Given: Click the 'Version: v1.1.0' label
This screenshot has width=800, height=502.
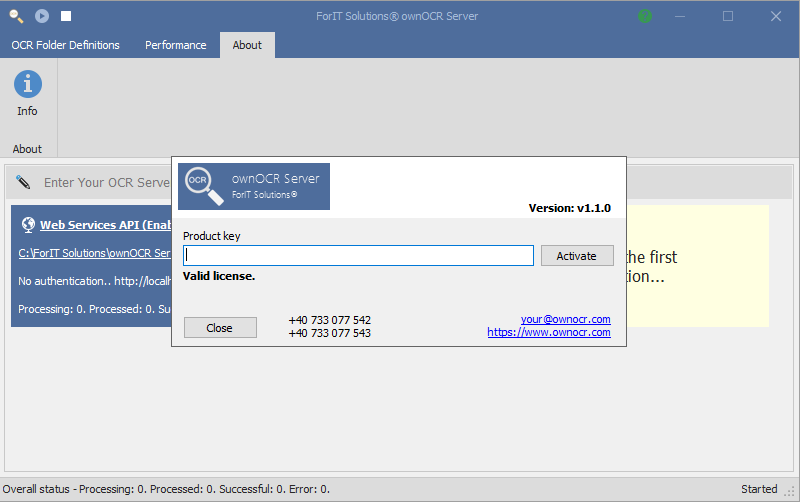Looking at the screenshot, I should tap(569, 208).
